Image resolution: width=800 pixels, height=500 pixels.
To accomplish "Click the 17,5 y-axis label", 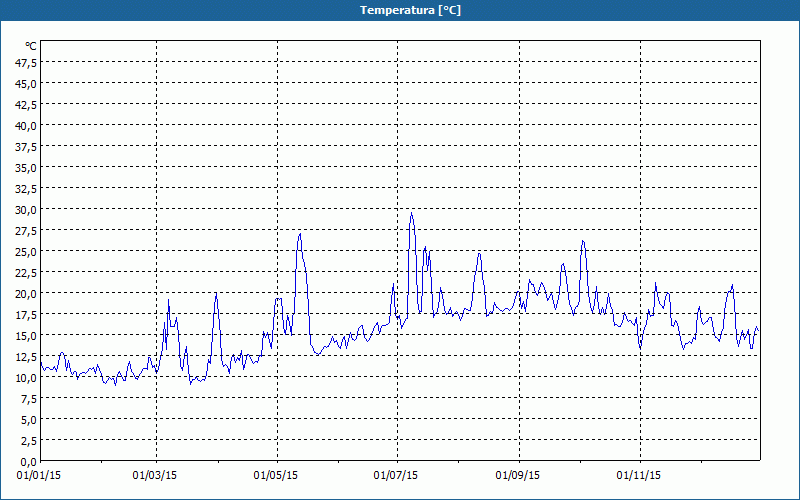I will click(26, 315).
